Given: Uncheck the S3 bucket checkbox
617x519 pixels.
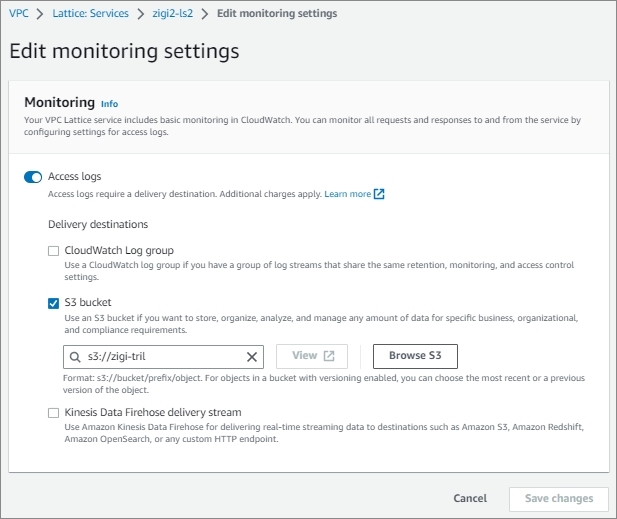Looking at the screenshot, I should point(54,303).
